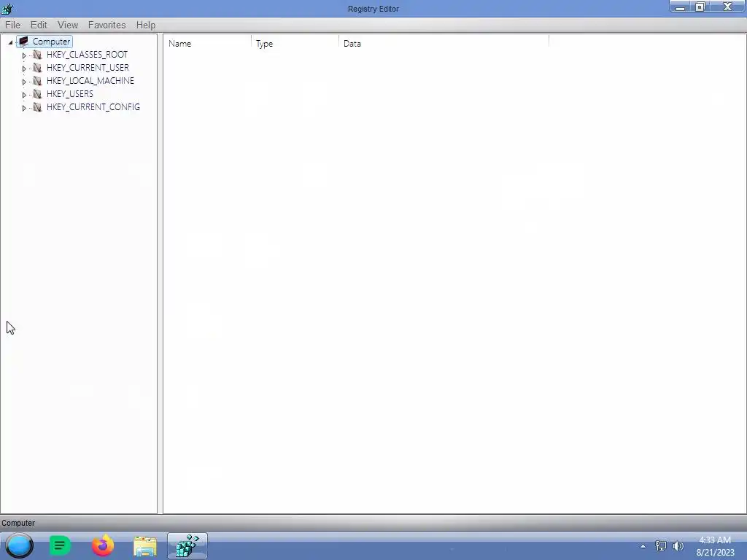This screenshot has width=747, height=560.
Task: Expand HKEY_LOCAL_MACHINE key
Action: point(24,82)
